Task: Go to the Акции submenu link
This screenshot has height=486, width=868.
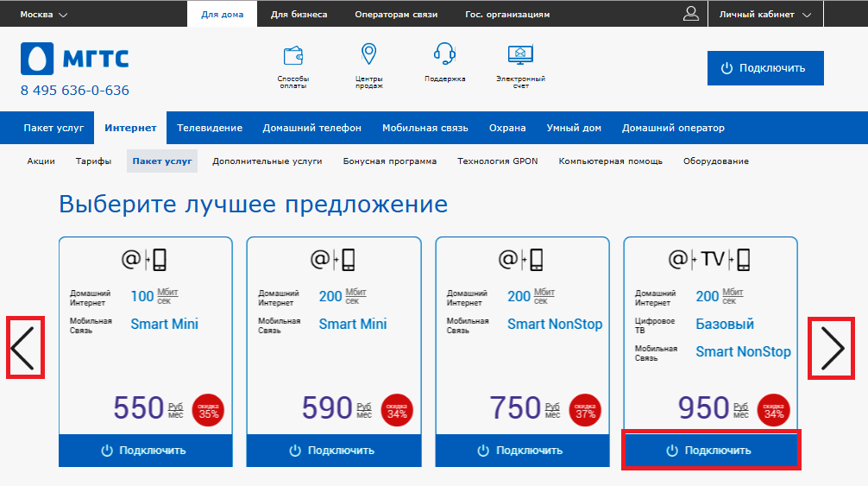Action: pyautogui.click(x=41, y=161)
